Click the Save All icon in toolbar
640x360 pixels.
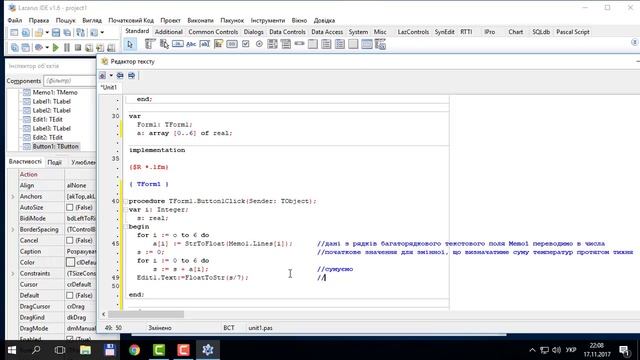click(67, 32)
